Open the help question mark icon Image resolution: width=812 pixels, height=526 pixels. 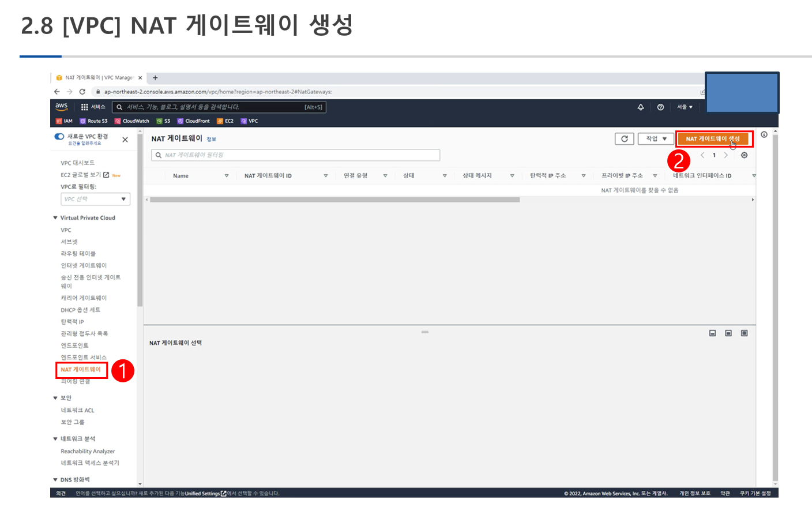(x=660, y=107)
